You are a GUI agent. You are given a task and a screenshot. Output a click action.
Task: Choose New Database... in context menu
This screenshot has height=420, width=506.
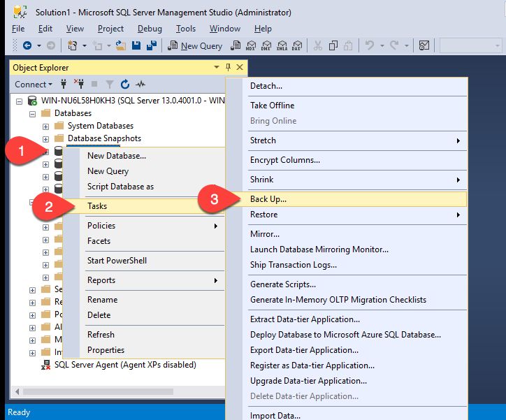(144, 156)
